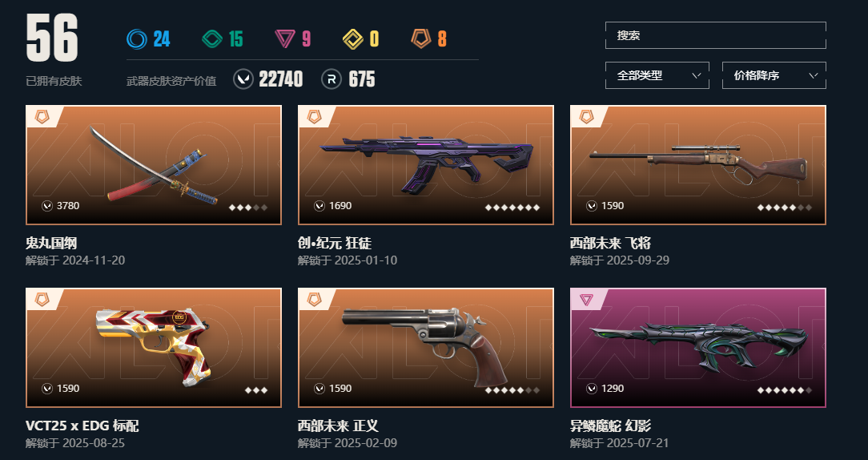The height and width of the screenshot is (460, 868).
Task: Click the 西部未来 正义 skin name
Action: click(x=338, y=426)
